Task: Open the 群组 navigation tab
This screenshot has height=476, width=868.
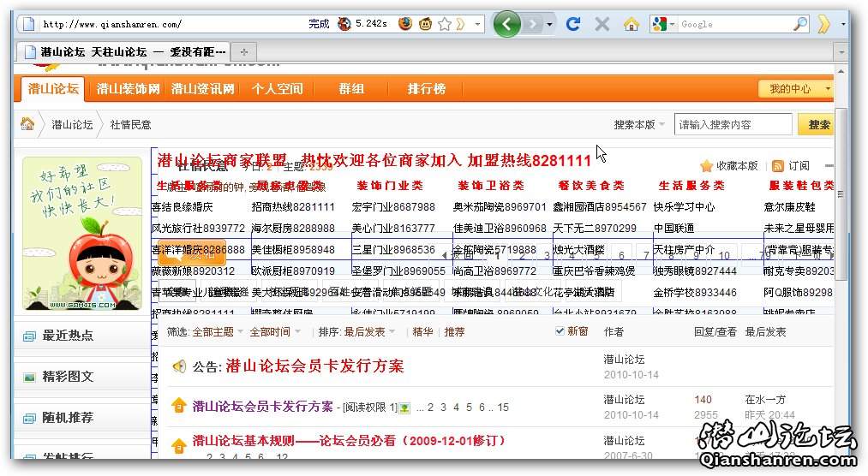Action: (x=351, y=88)
